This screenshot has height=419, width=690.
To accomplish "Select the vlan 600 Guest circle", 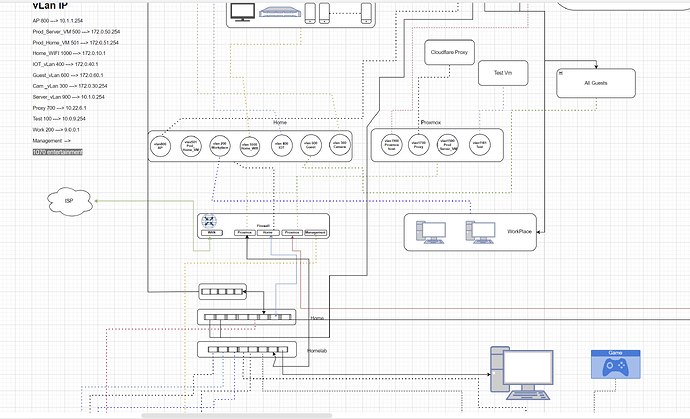I will [311, 145].
